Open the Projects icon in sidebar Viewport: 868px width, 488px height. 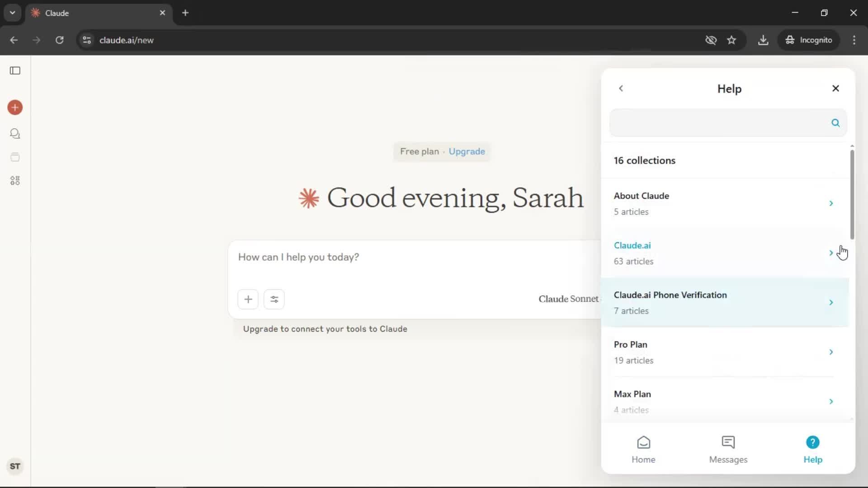click(x=15, y=157)
